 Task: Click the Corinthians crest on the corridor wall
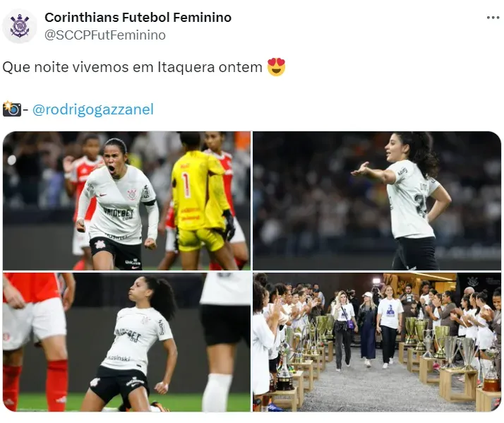tap(473, 282)
